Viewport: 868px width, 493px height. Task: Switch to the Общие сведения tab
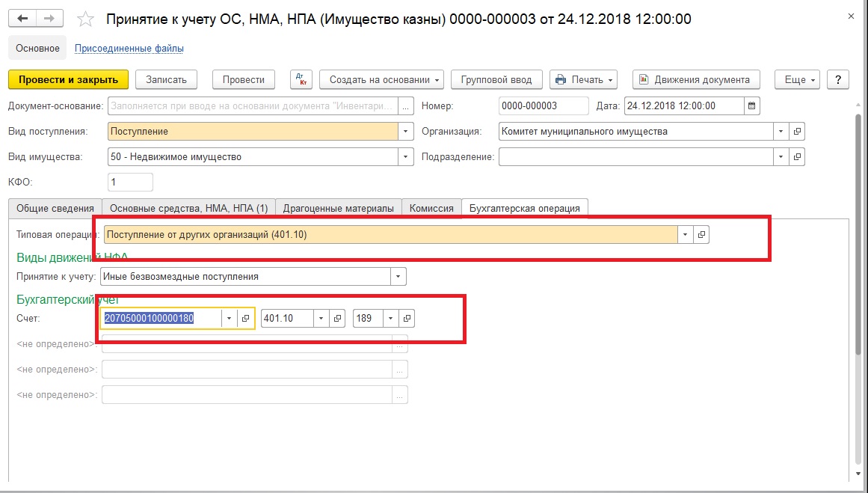(55, 208)
